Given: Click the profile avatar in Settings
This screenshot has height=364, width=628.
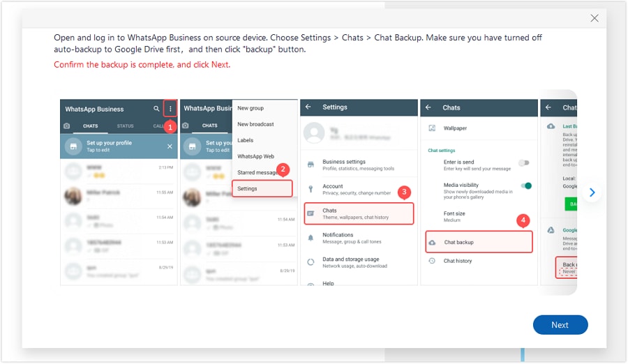Looking at the screenshot, I should [314, 132].
